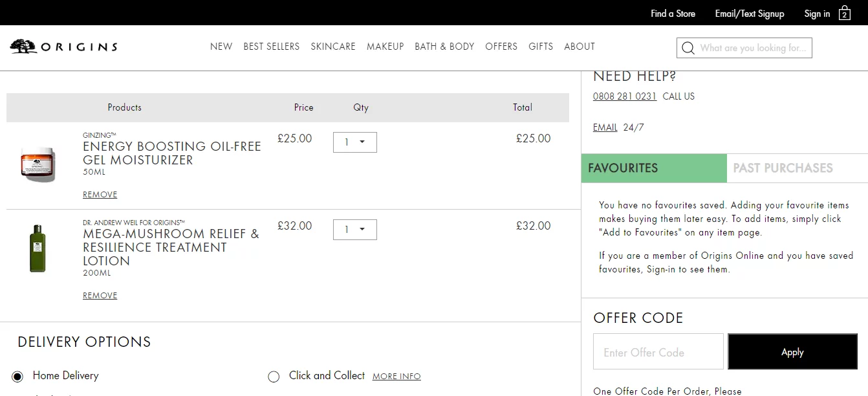
Task: Open the OFFERS menu
Action: click(501, 47)
